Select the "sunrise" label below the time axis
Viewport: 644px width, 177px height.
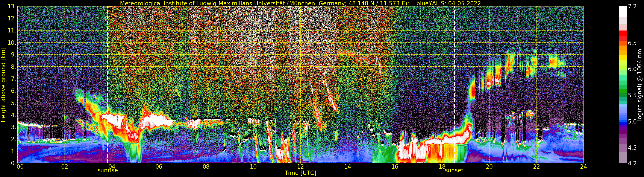click(x=108, y=170)
